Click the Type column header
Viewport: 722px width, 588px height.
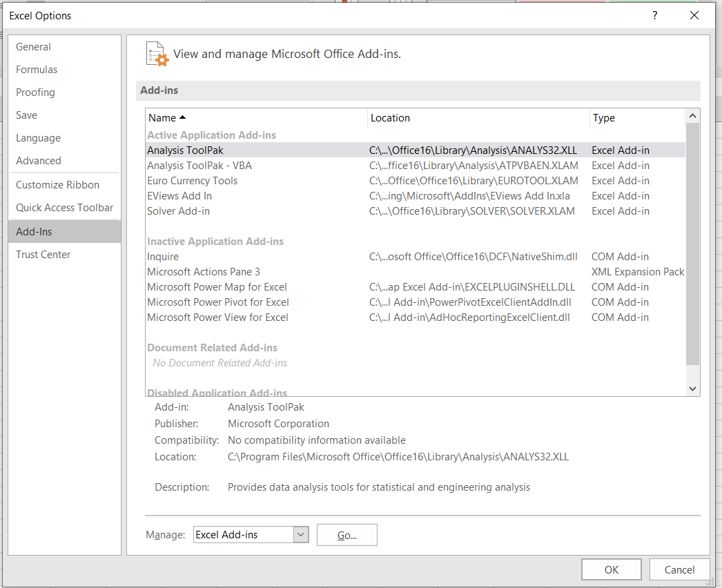tap(603, 118)
